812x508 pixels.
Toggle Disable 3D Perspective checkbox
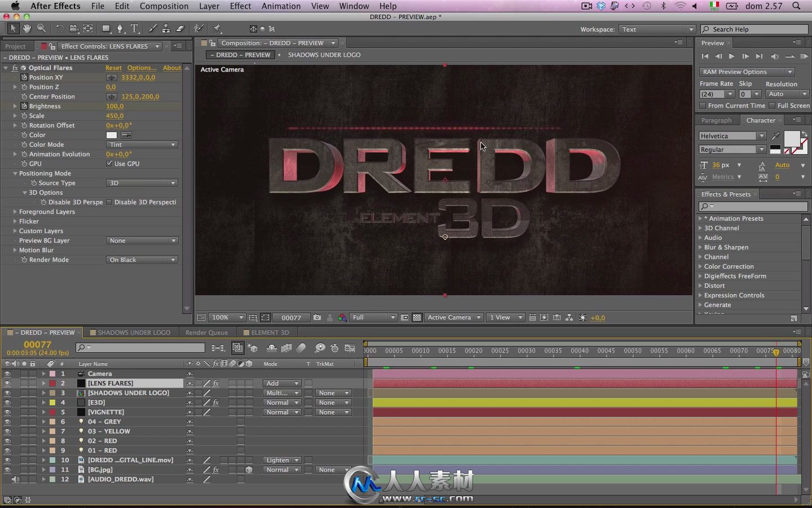pyautogui.click(x=109, y=202)
